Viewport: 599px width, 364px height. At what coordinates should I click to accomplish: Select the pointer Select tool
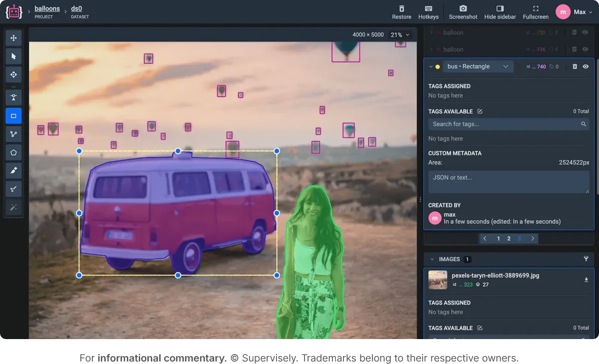13,56
